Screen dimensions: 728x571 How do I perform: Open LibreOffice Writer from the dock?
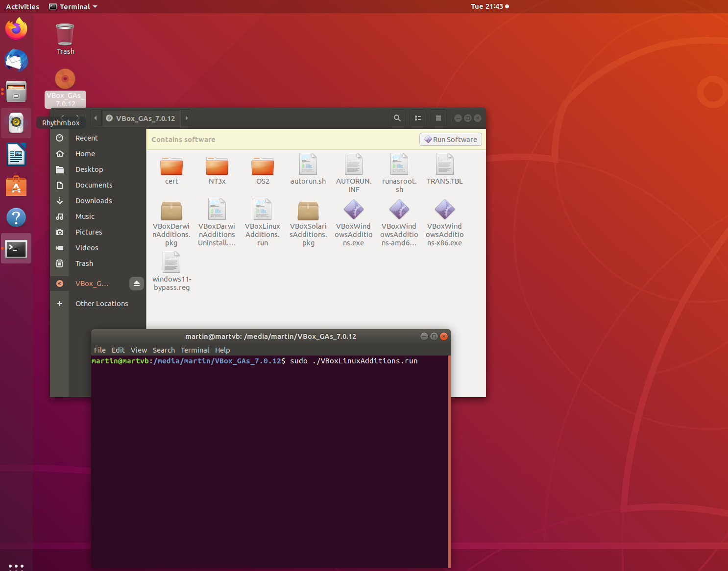(x=16, y=154)
